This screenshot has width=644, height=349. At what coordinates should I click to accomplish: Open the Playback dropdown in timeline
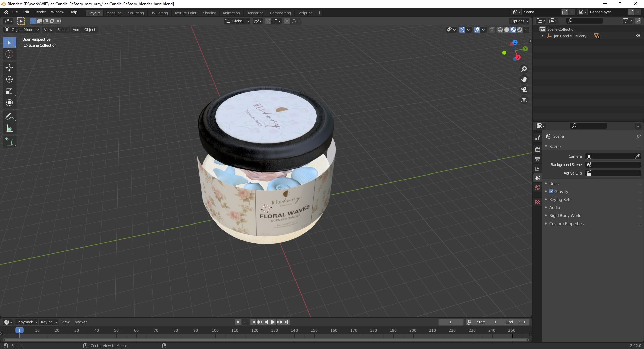point(27,322)
